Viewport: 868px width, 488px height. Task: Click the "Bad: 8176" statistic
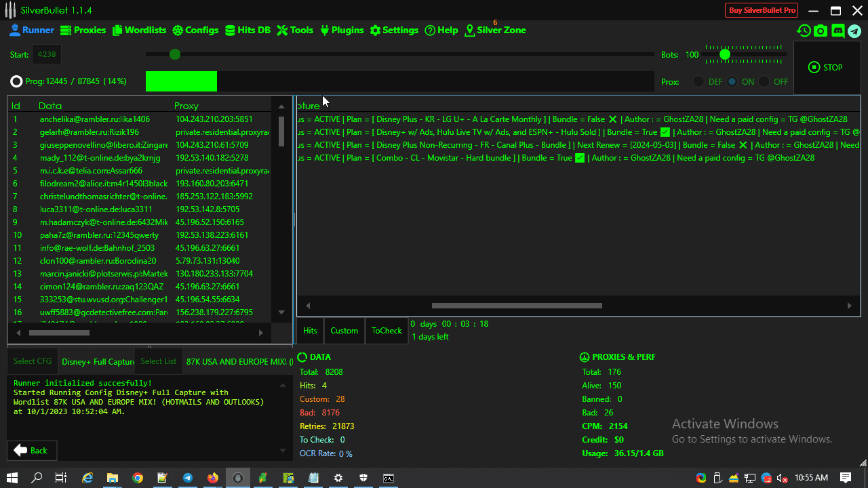[319, 413]
